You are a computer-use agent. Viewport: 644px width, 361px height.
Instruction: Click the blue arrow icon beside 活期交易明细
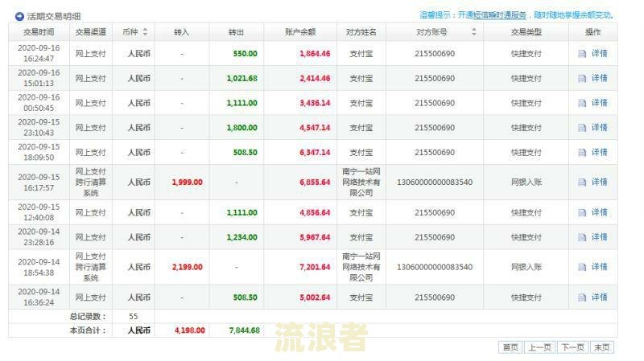tap(19, 16)
